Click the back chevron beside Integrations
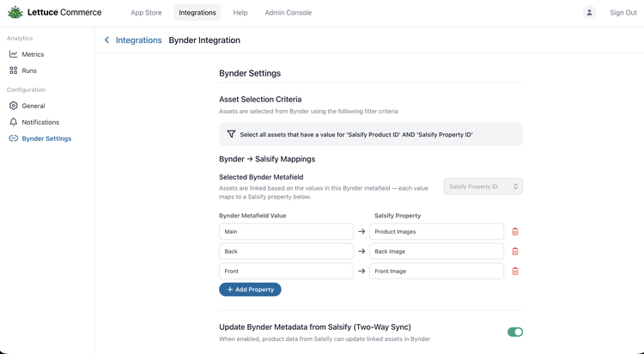This screenshot has width=644, height=354. (106, 40)
